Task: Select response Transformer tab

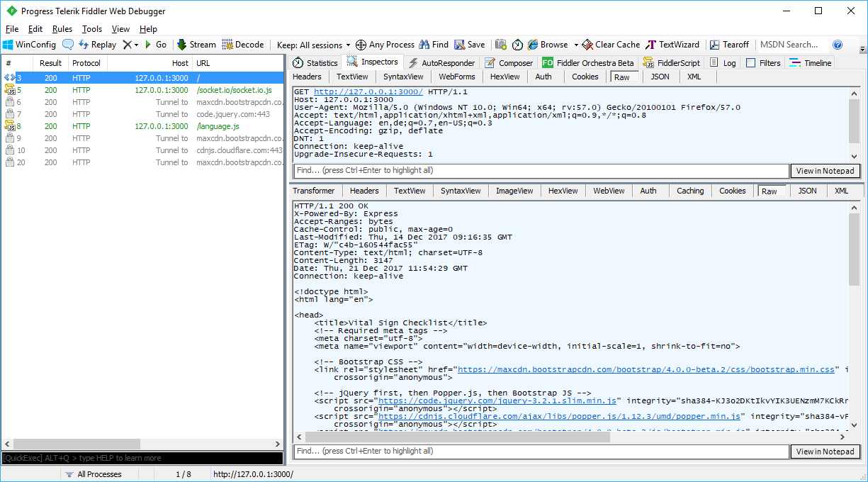Action: point(314,191)
